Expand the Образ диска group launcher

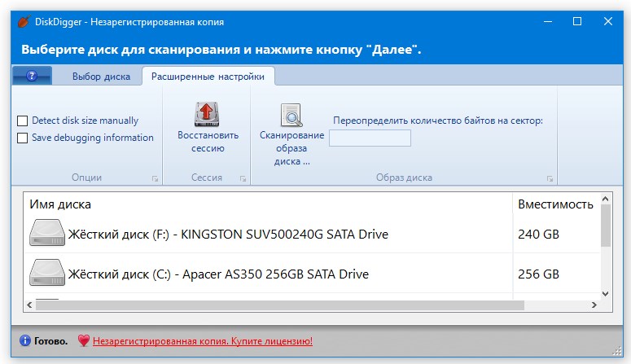pyautogui.click(x=550, y=178)
